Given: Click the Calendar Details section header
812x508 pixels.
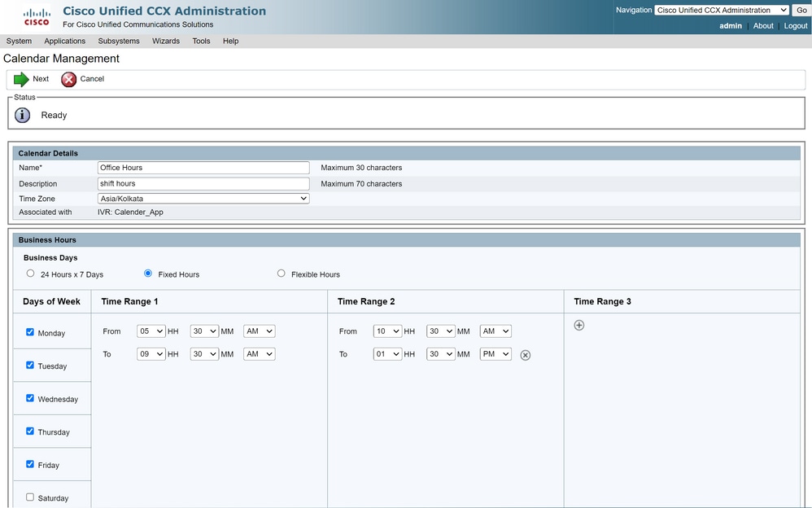Looking at the screenshot, I should tap(48, 153).
